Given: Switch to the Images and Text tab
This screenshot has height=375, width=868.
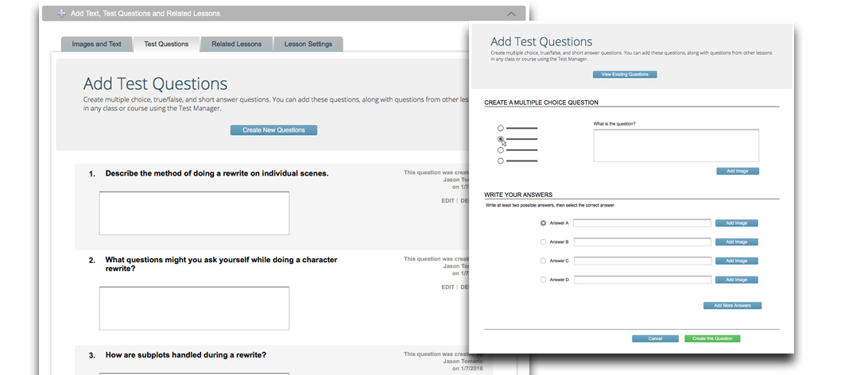Looking at the screenshot, I should [x=96, y=44].
